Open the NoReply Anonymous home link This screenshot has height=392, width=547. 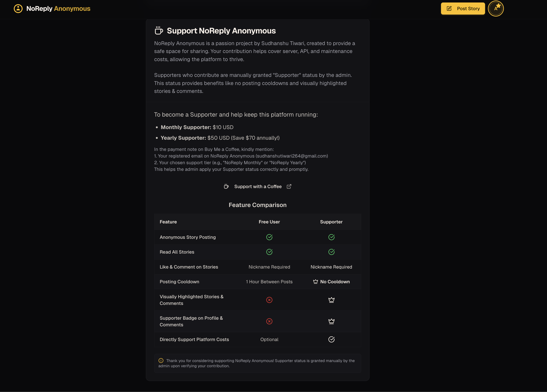tap(52, 9)
